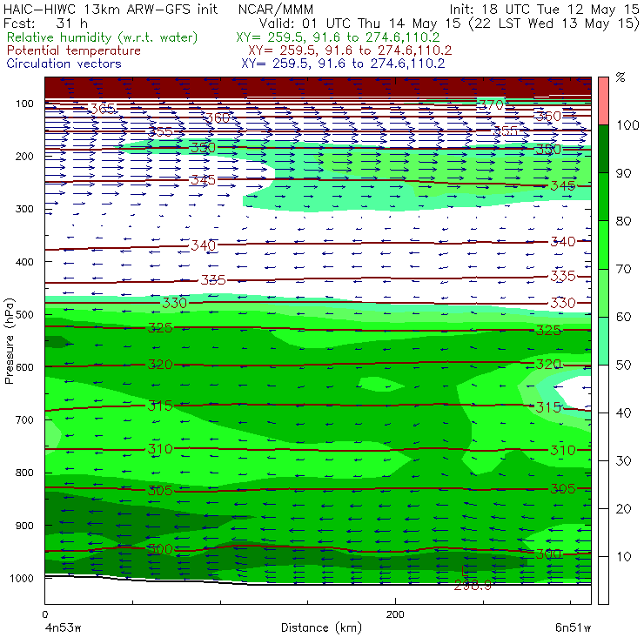
Task: Click the 80–90% green colorbar segment
Action: click(603, 197)
